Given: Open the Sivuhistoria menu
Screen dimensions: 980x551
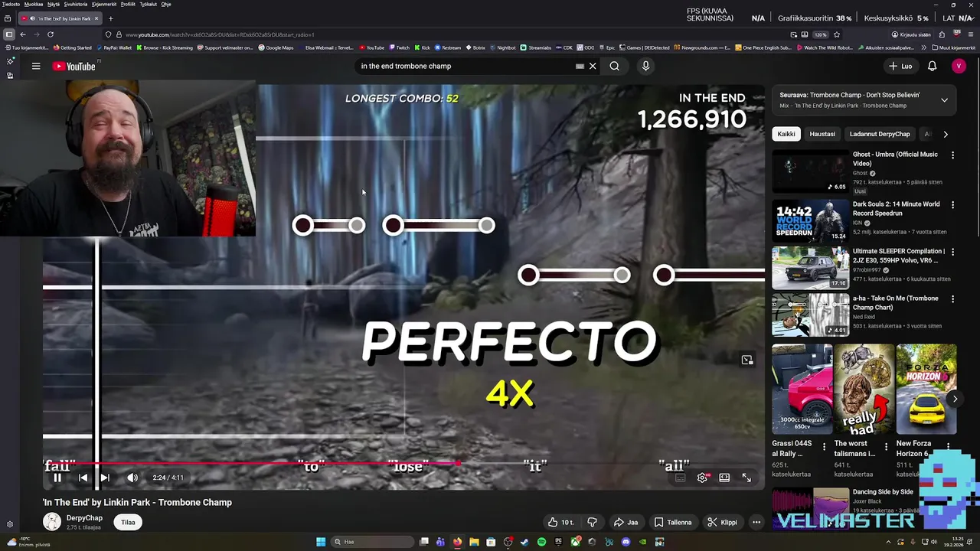Looking at the screenshot, I should (x=75, y=4).
